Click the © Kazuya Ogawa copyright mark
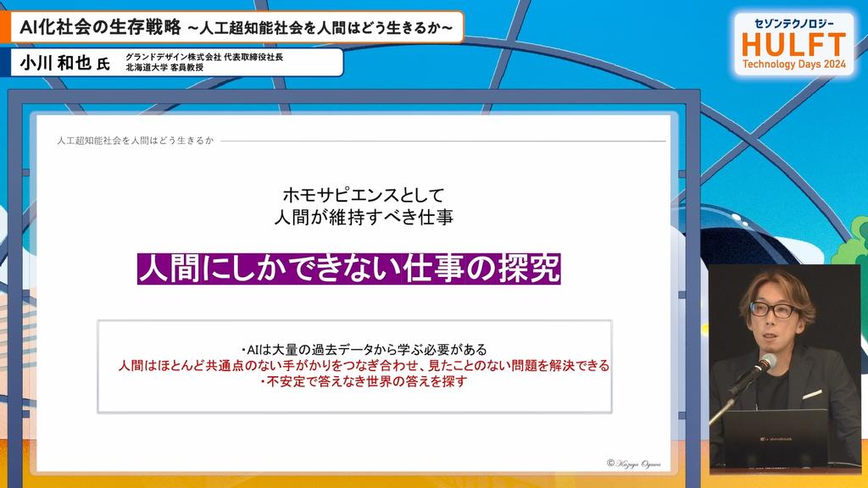 [636, 463]
